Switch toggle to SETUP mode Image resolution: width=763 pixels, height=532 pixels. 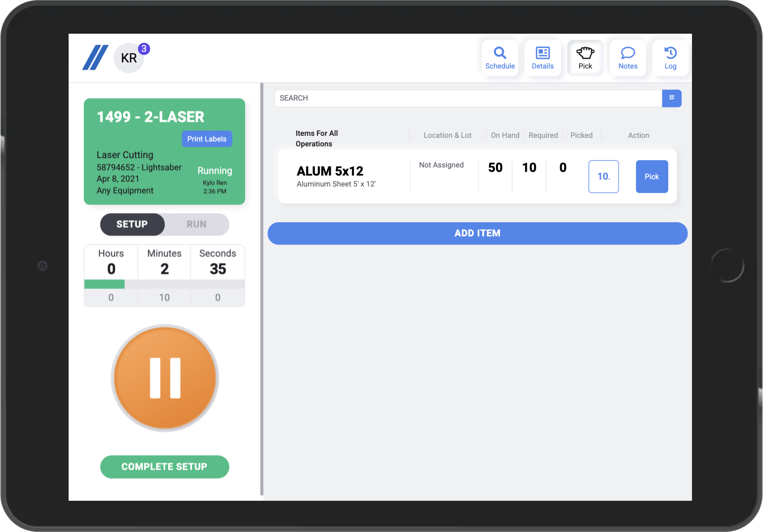[x=132, y=224]
